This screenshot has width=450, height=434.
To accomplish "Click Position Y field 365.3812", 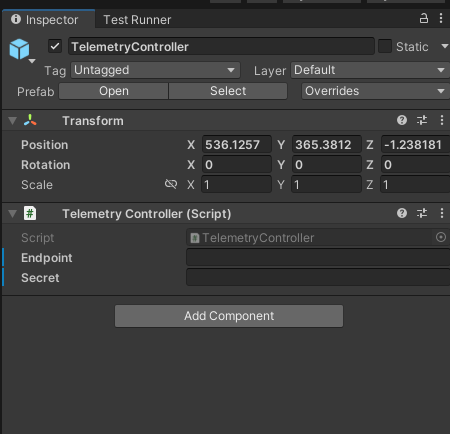I will pos(327,145).
